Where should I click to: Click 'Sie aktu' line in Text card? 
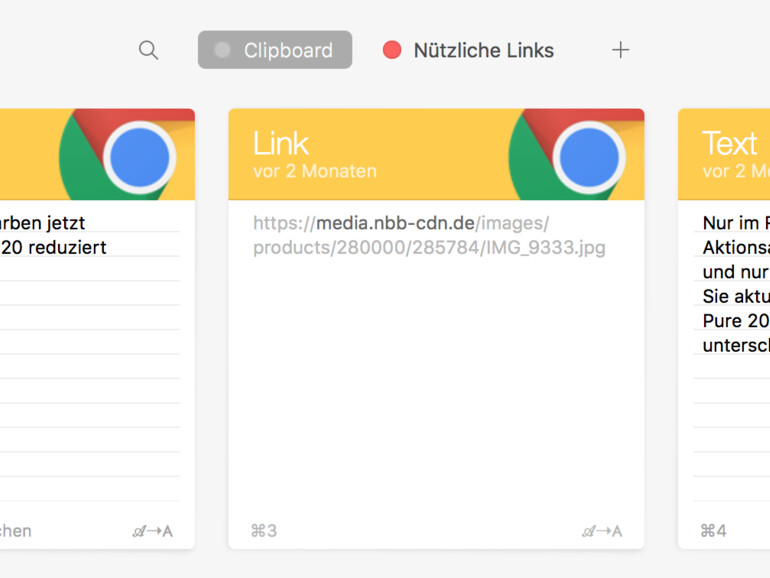point(736,296)
